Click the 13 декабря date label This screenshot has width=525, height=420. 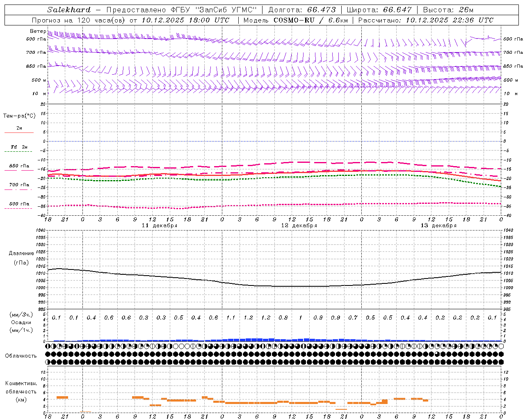click(x=438, y=226)
